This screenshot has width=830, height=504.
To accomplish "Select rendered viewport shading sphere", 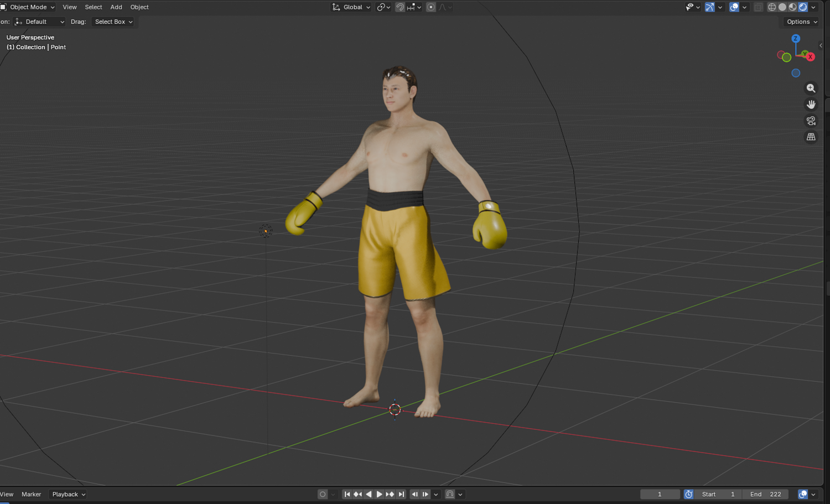I will click(x=803, y=7).
